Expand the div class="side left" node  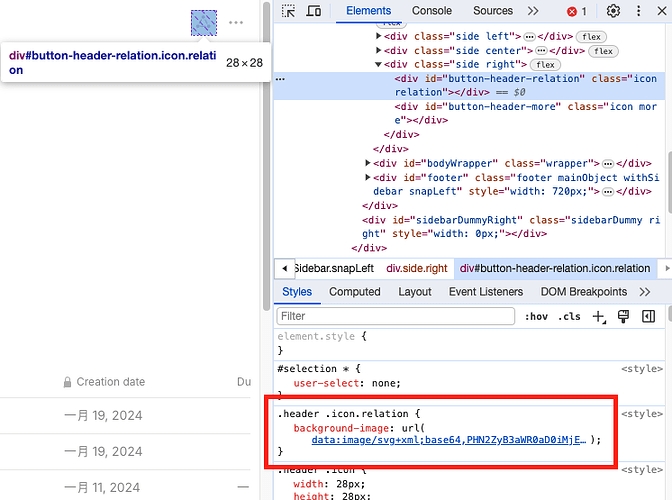(379, 36)
